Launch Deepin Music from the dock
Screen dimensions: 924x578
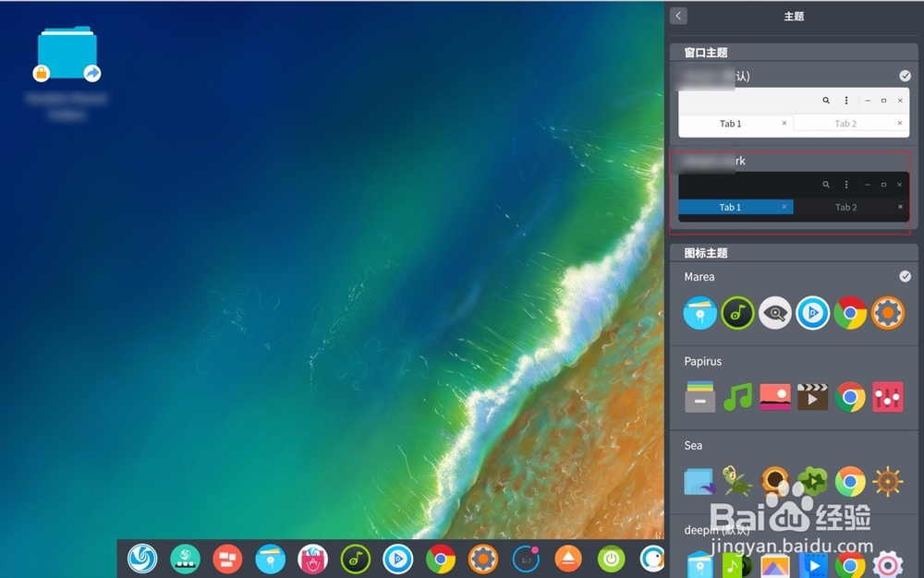[x=356, y=559]
